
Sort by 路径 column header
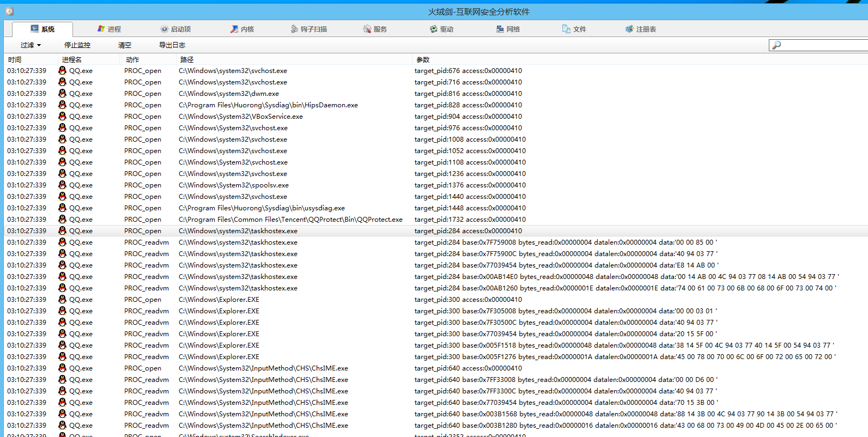pyautogui.click(x=294, y=59)
